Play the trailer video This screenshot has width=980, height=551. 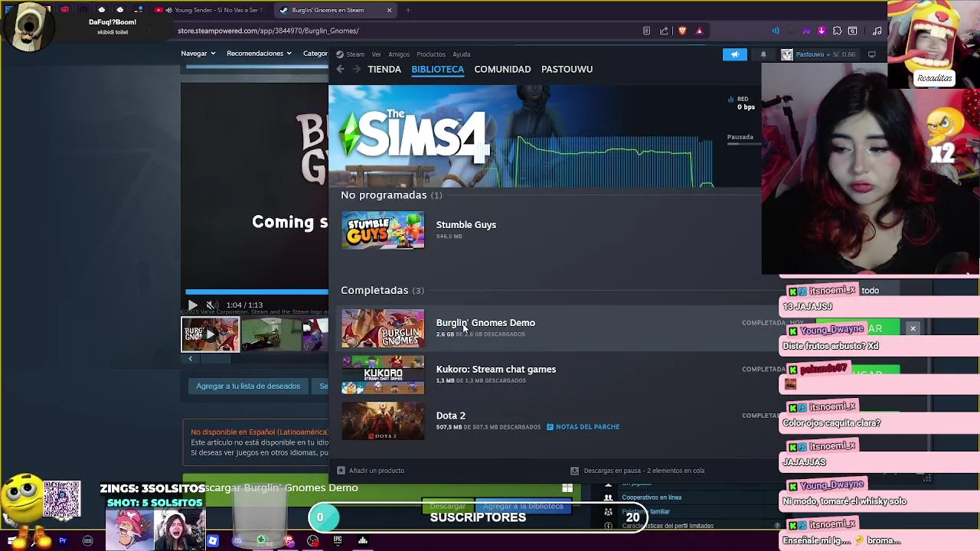192,305
